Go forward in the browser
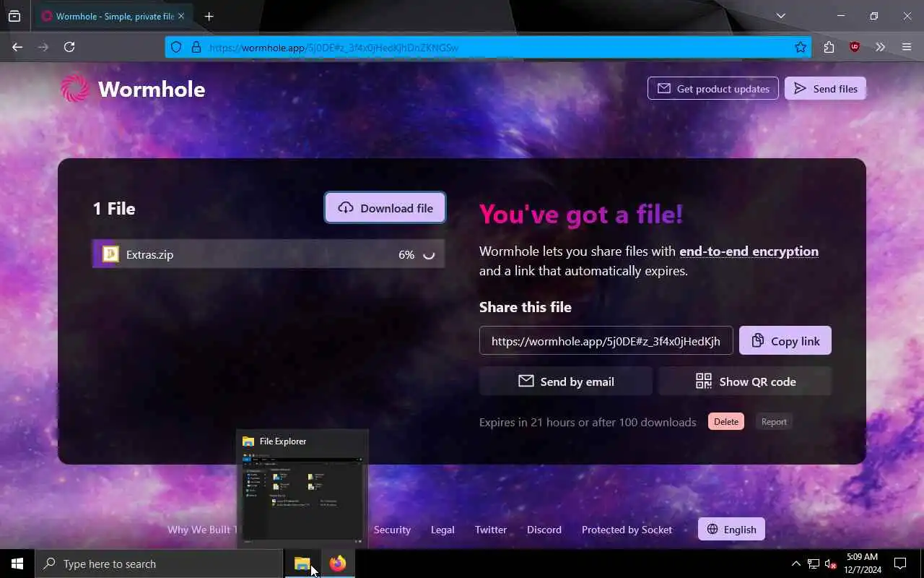The image size is (924, 578). 43,47
